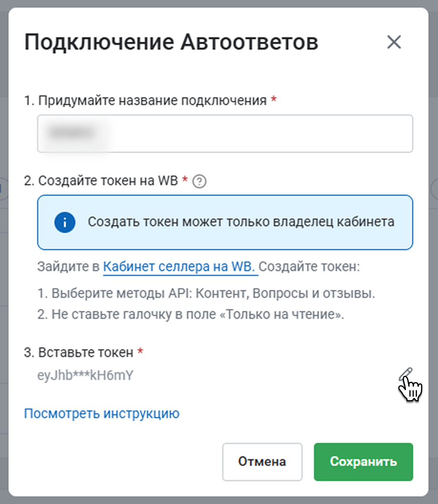Click the instruction line Не ставьте галочку

tap(190, 315)
